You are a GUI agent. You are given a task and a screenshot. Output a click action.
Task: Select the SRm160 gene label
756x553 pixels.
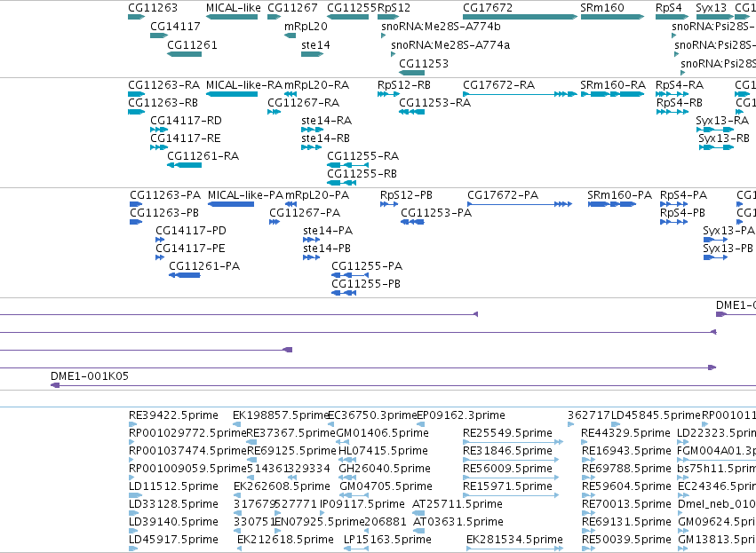[x=602, y=8]
